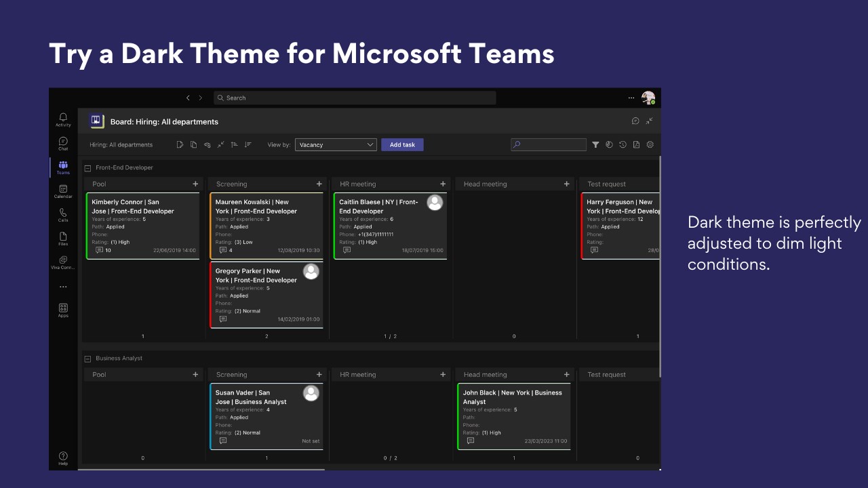Add a task to Business Analyst Pool column
The image size is (868, 488).
point(195,374)
